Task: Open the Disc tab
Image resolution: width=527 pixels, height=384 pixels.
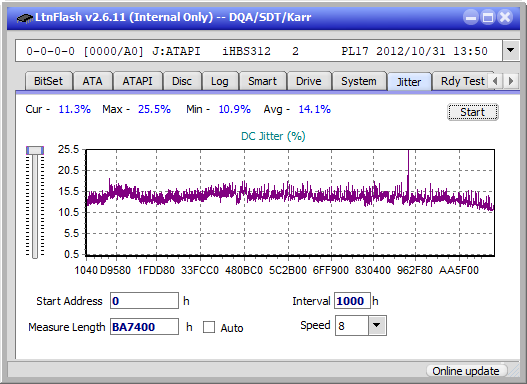Action: [x=182, y=81]
